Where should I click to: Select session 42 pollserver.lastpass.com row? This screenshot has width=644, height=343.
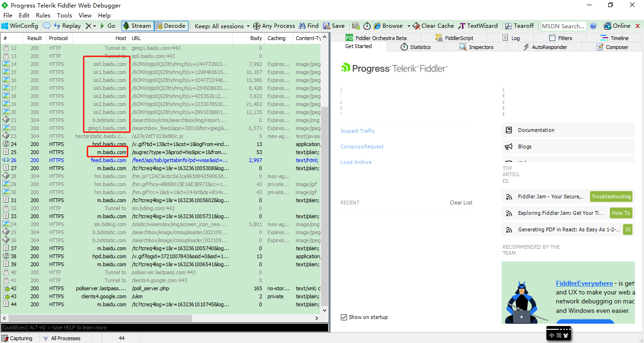[160, 288]
